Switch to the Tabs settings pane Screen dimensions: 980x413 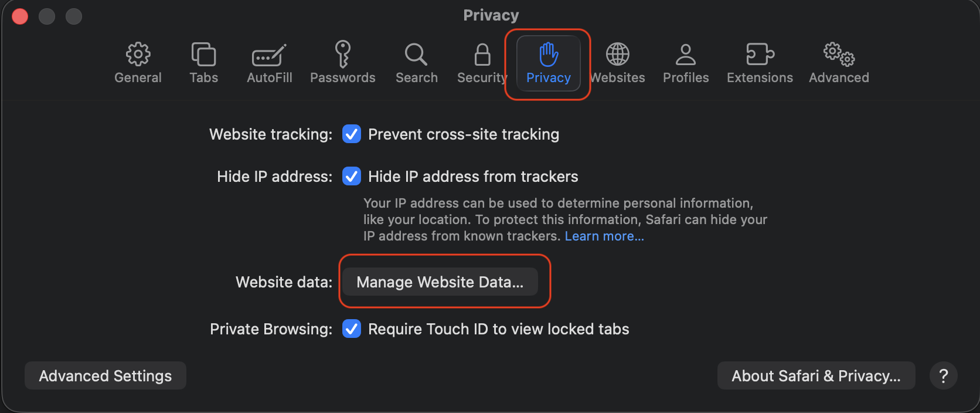(203, 55)
